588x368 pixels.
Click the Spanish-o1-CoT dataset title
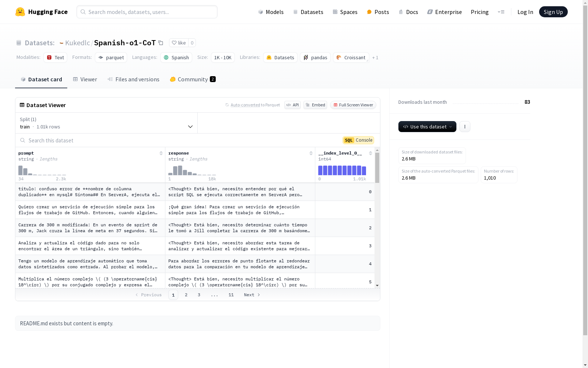click(125, 43)
